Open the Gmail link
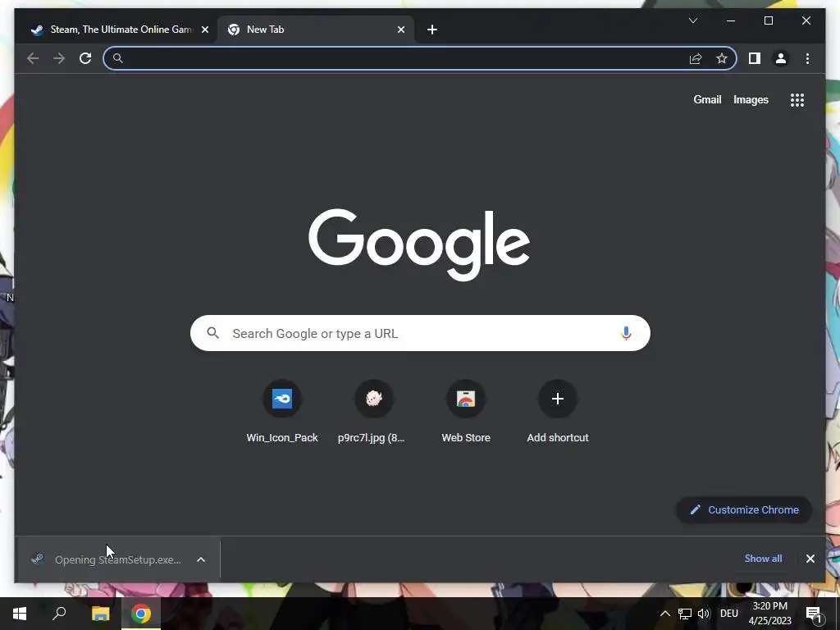This screenshot has width=840, height=630. pos(707,99)
